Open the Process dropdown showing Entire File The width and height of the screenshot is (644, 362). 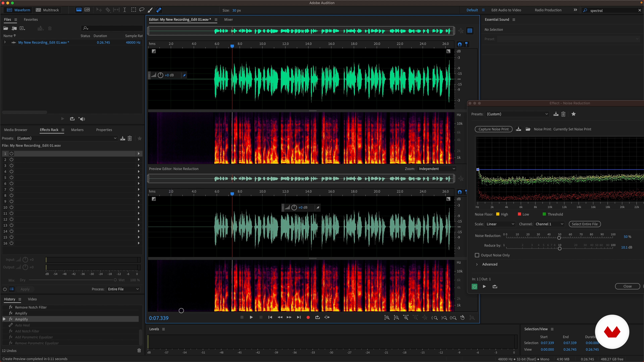[123, 289]
